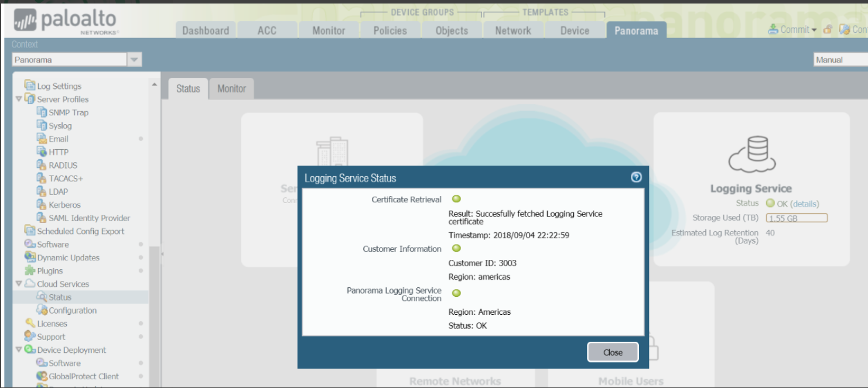The height and width of the screenshot is (388, 868).
Task: Click the green OK status indicator
Action: [x=770, y=203]
